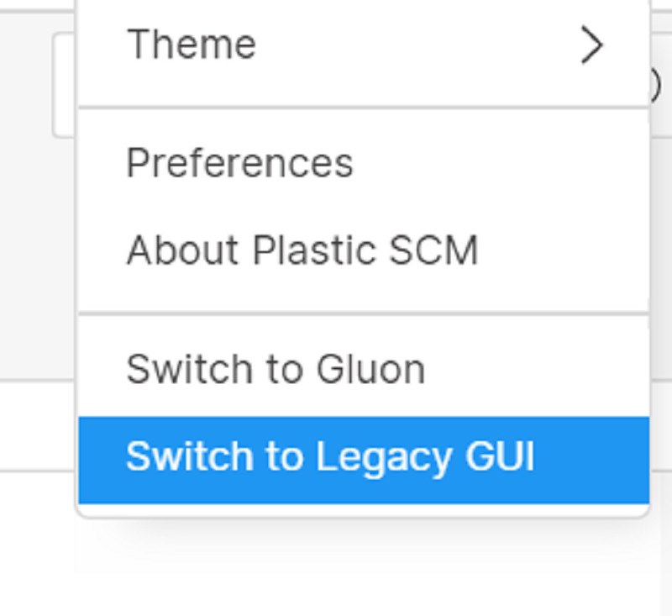
Task: Toggle to Legacy GUI mode
Action: pos(329,458)
